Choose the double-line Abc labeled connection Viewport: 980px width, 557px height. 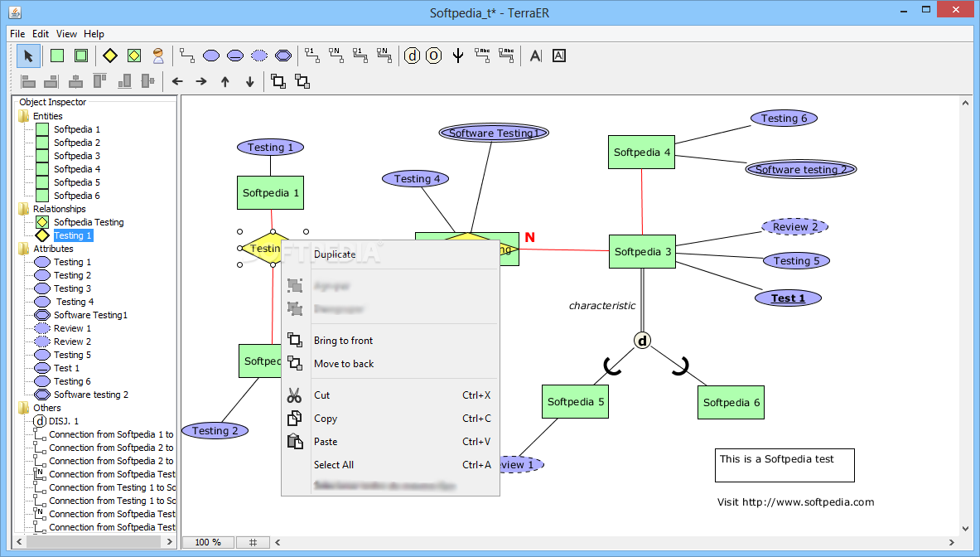click(x=506, y=56)
